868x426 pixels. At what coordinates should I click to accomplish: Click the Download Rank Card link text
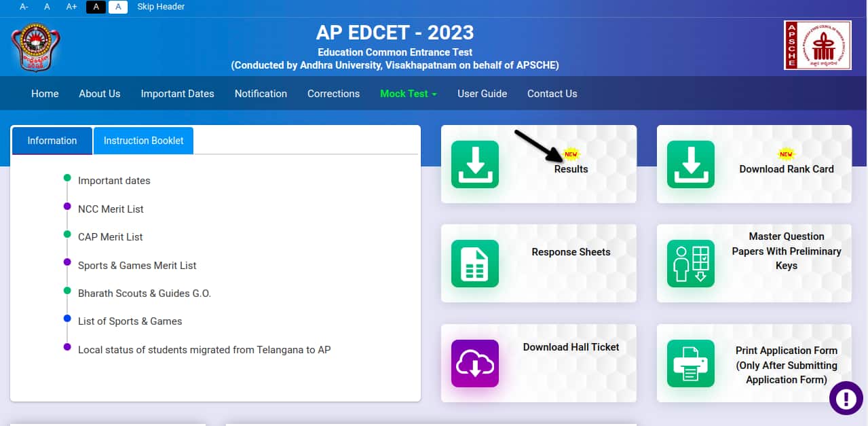787,169
